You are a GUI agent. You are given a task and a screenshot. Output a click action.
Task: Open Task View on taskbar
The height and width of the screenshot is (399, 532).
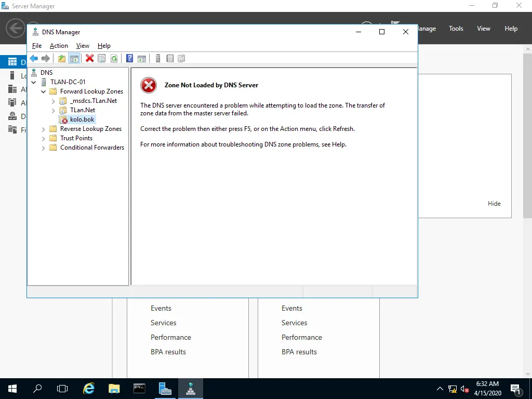(x=62, y=389)
